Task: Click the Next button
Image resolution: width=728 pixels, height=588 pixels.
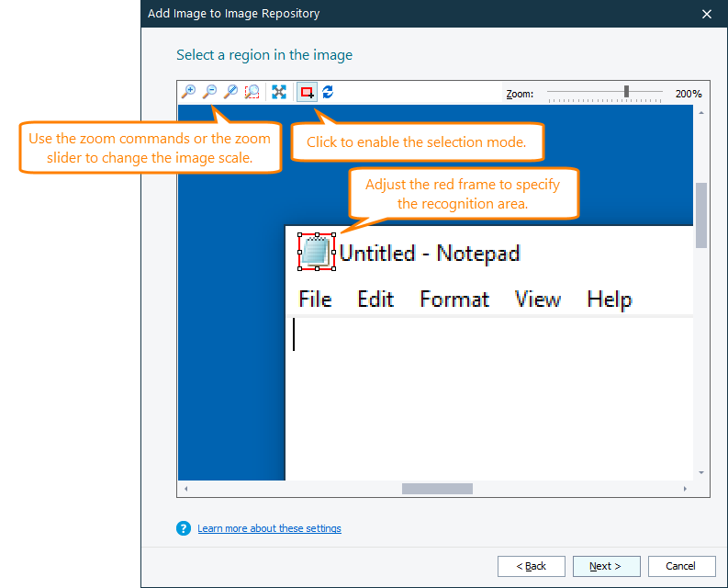Action: [606, 566]
